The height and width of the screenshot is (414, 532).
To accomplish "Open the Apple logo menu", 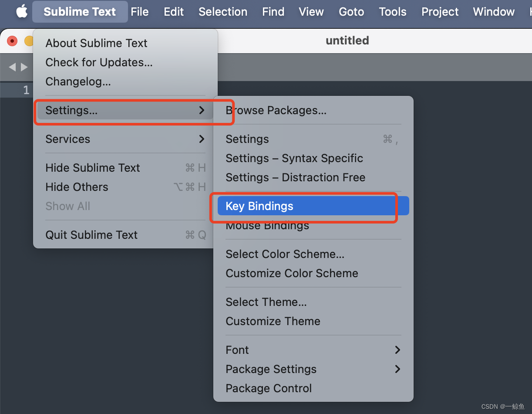I will tap(22, 12).
